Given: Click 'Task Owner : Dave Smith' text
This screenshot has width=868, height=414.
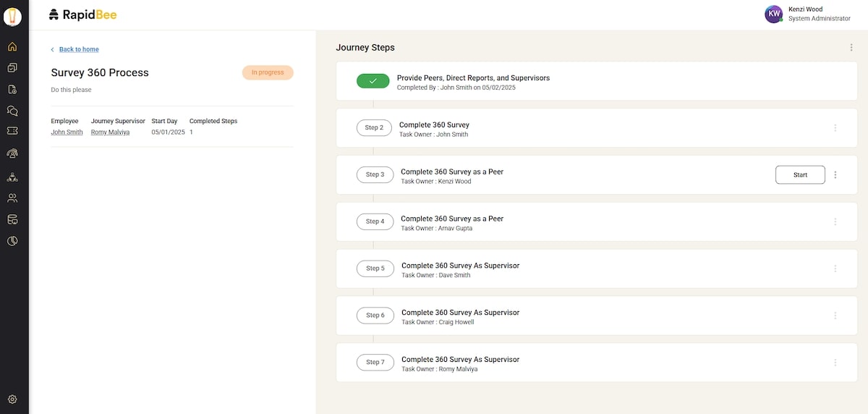Looking at the screenshot, I should (436, 276).
